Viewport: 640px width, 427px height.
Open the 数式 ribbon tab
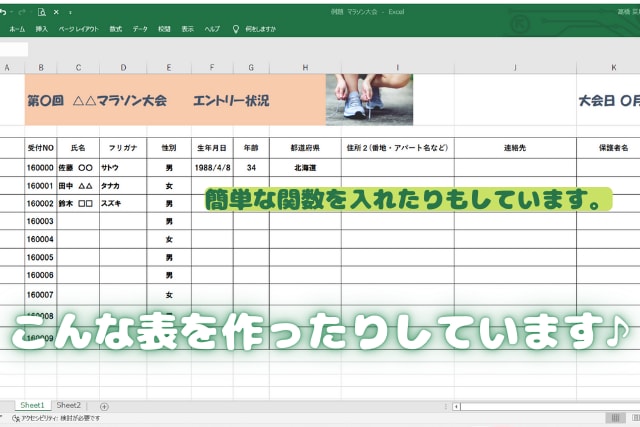116,29
